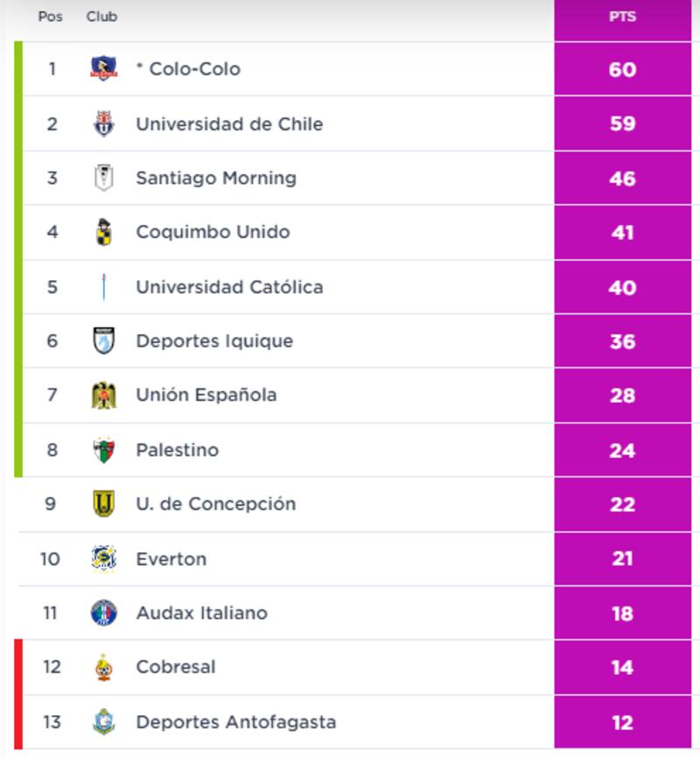Open the Universidad Católica team link
The width and height of the screenshot is (700, 758).
(x=229, y=287)
